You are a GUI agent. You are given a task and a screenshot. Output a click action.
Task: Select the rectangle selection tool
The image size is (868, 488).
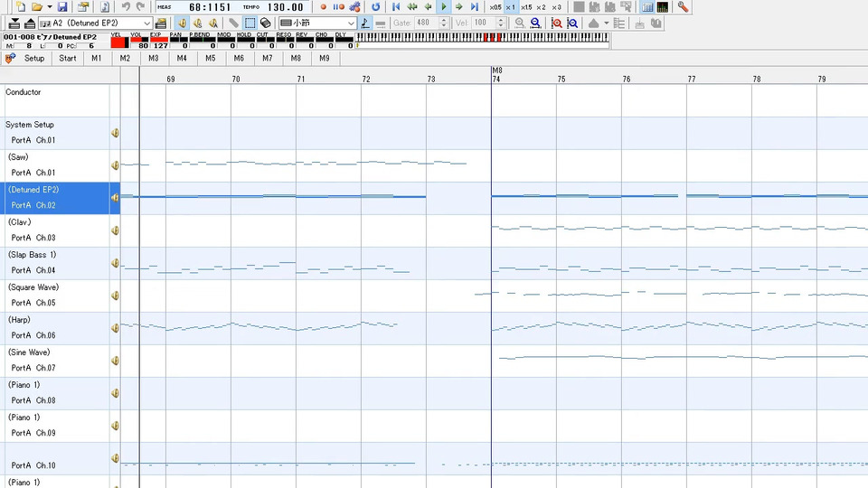click(x=250, y=23)
